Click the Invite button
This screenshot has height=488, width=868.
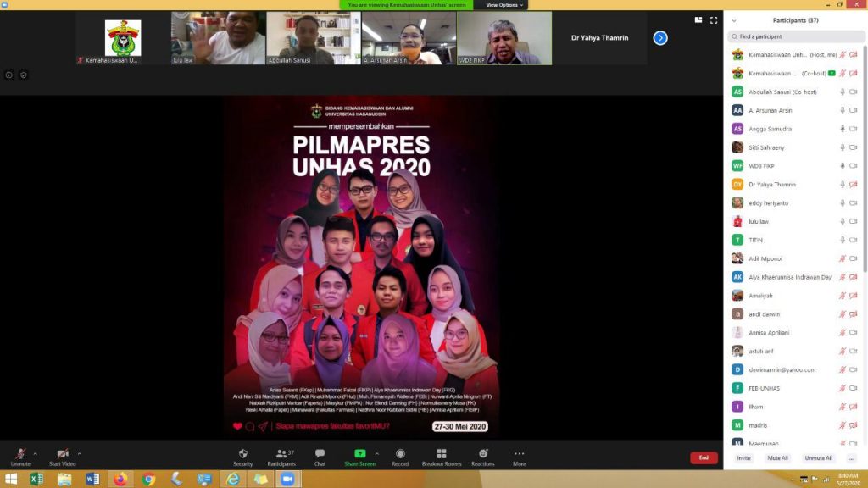point(743,457)
